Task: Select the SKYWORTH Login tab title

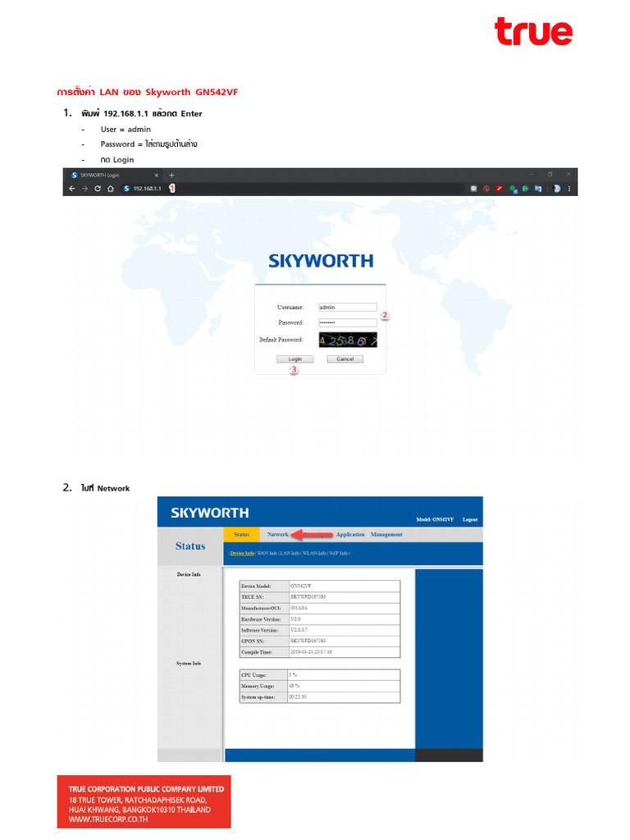Action: (x=99, y=176)
